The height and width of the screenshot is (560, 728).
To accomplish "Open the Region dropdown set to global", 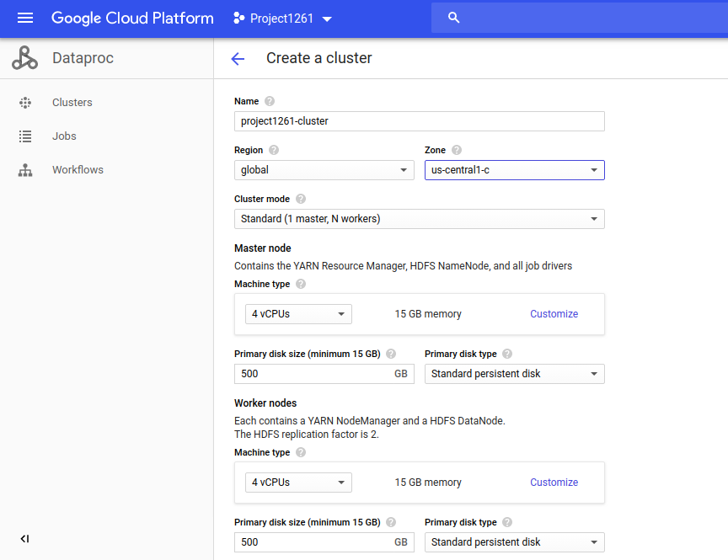I will click(x=324, y=170).
